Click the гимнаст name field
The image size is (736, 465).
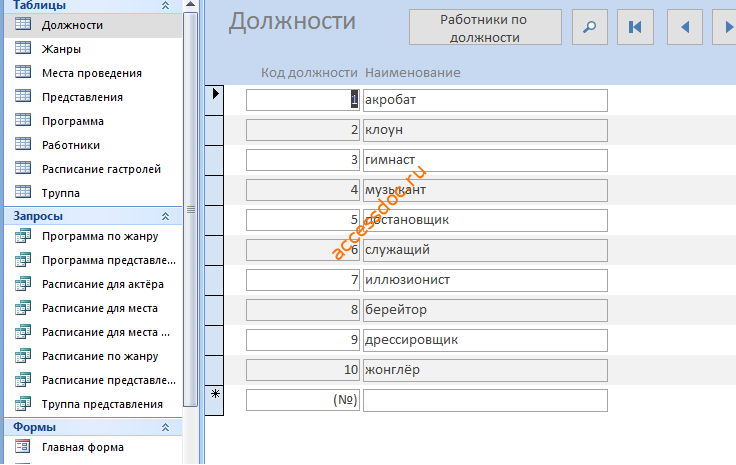coord(485,160)
